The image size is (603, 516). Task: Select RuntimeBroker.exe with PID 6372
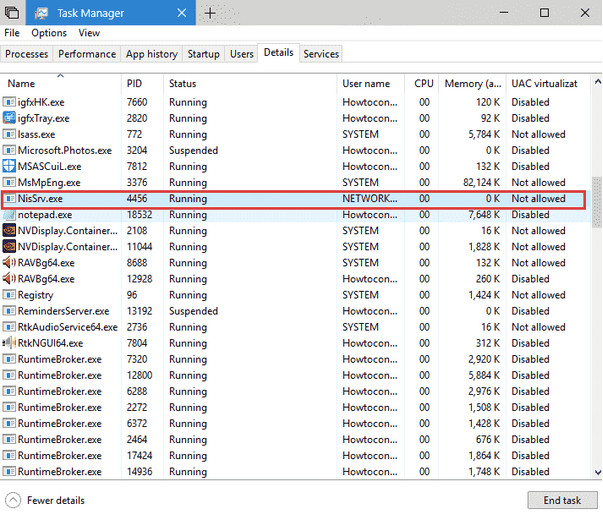tap(294, 423)
